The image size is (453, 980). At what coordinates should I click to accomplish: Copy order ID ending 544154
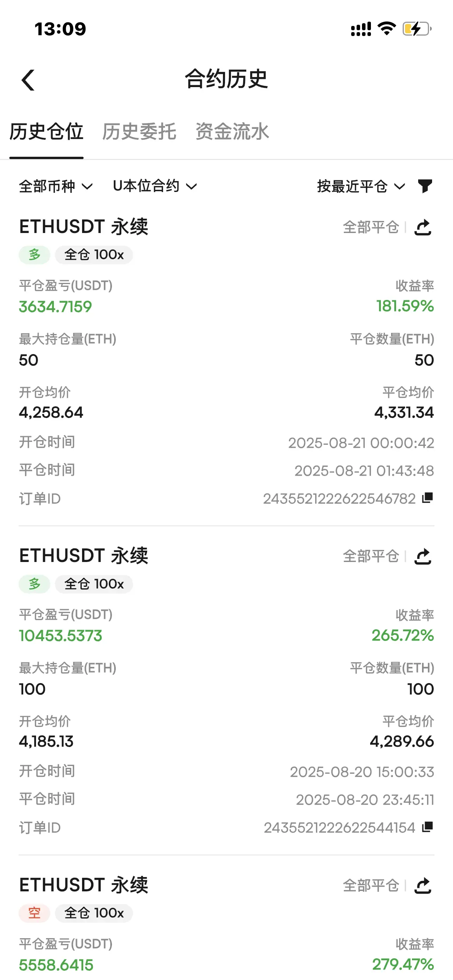pos(427,827)
